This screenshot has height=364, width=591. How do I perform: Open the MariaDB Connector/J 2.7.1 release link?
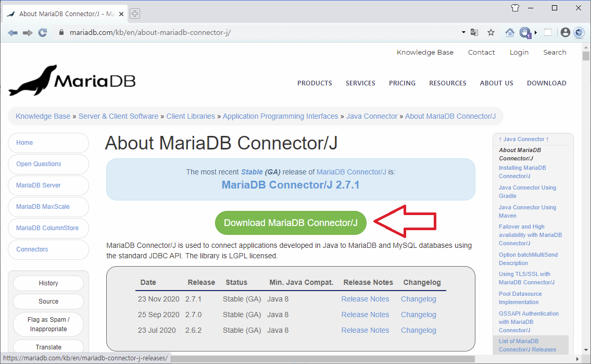[x=290, y=185]
